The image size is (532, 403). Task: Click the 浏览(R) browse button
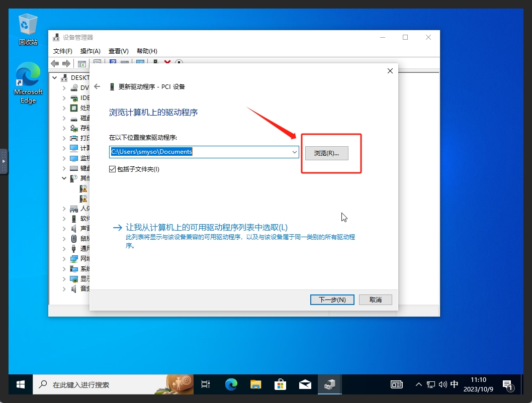pyautogui.click(x=326, y=153)
